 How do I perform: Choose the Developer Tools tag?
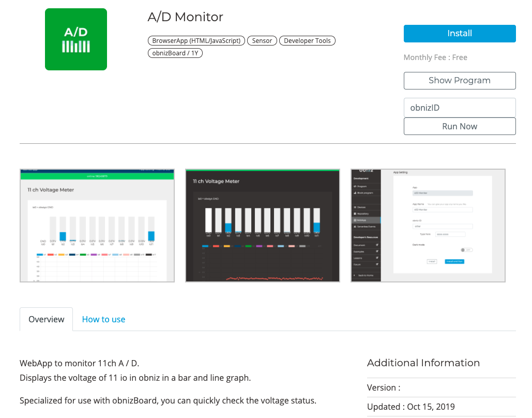coord(307,41)
